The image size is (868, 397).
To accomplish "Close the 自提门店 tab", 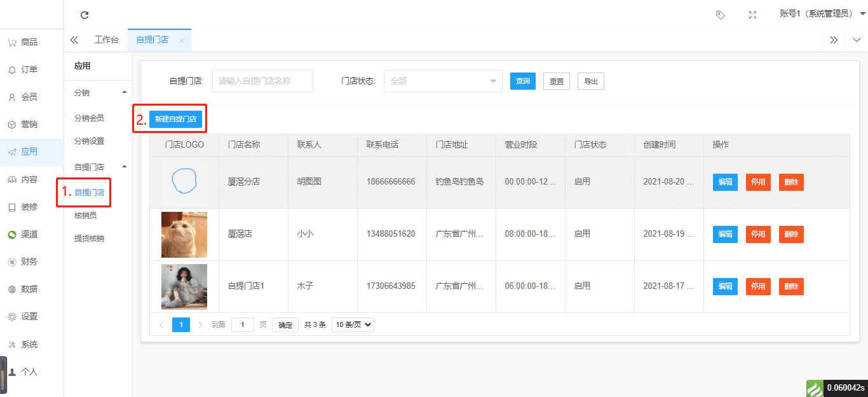I will [x=182, y=40].
